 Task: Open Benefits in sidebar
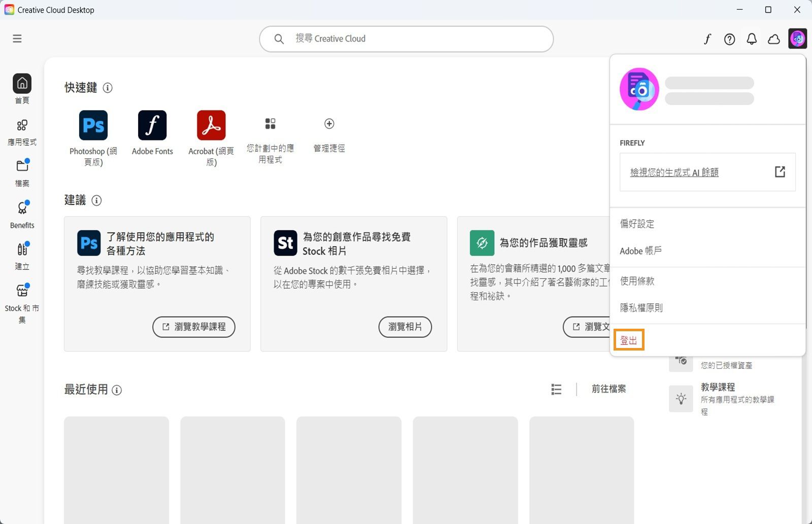coord(22,215)
